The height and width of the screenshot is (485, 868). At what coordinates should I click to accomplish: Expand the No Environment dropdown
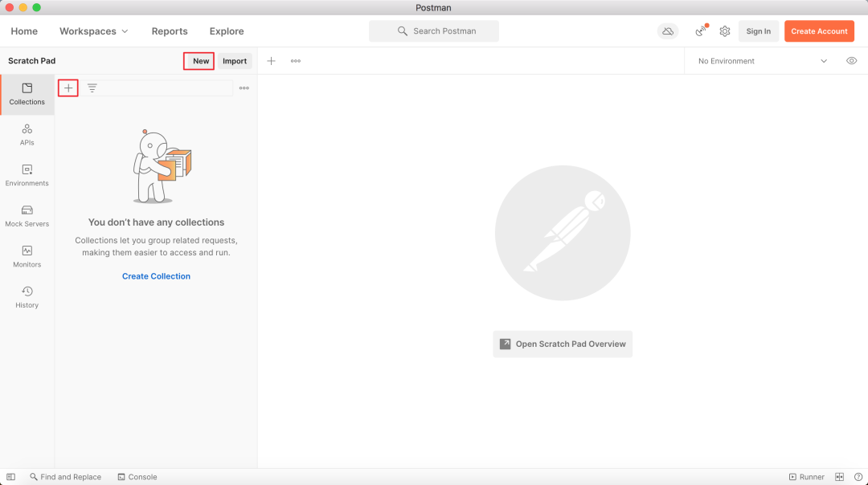(x=762, y=61)
